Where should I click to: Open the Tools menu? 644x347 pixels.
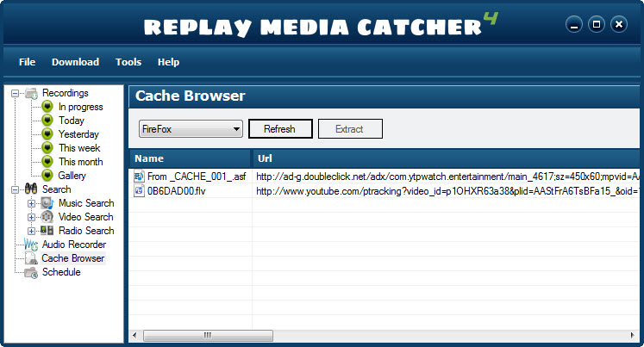point(128,62)
